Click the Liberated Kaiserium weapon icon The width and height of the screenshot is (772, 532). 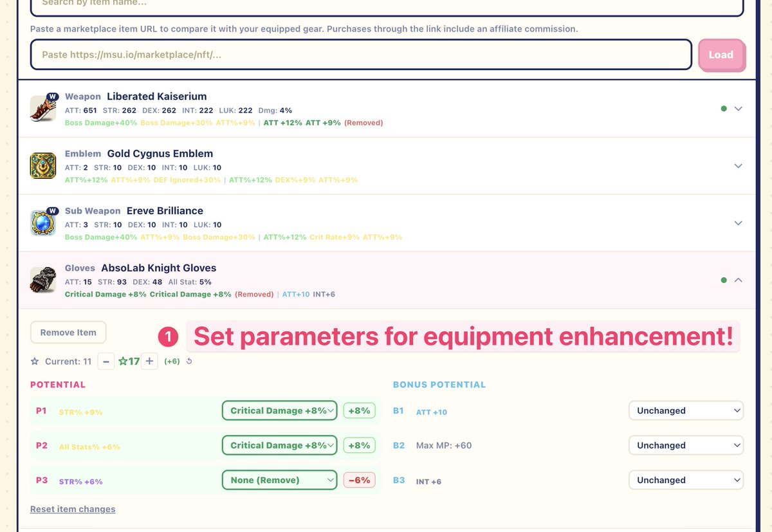pos(43,108)
